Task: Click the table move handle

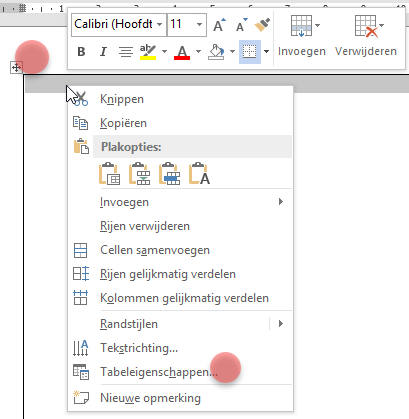Action: click(x=16, y=68)
